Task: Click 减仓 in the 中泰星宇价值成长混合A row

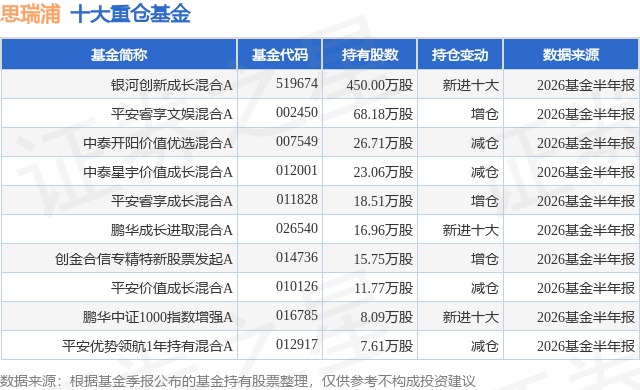Action: (x=484, y=172)
